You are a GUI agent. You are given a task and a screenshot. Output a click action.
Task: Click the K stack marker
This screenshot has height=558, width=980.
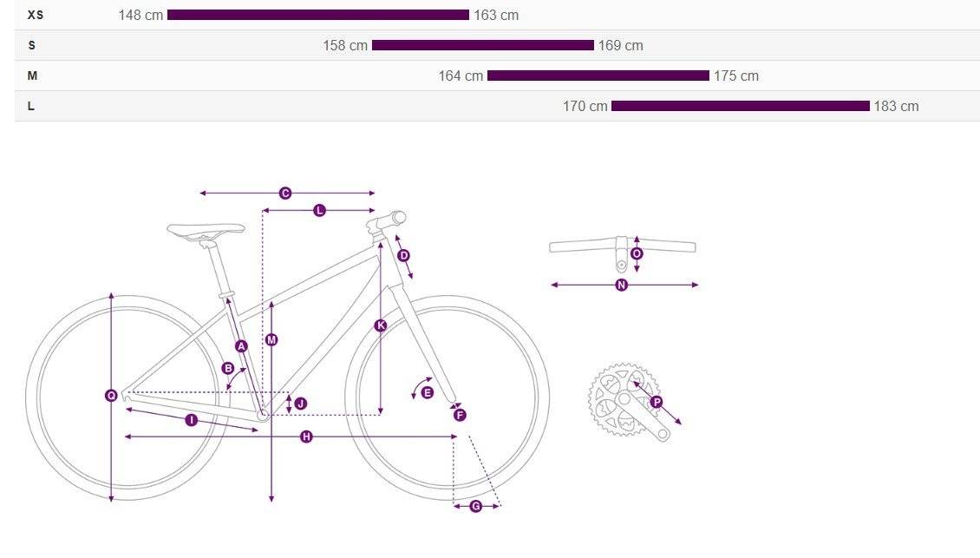point(381,325)
